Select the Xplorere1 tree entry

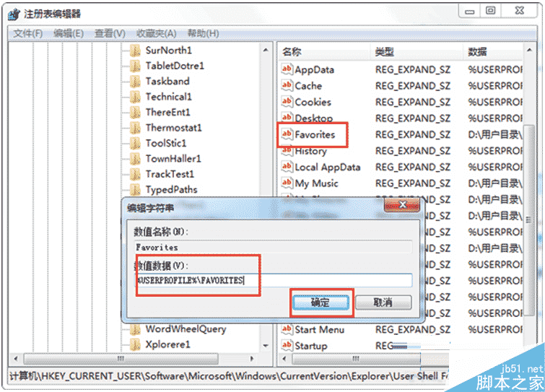click(167, 345)
